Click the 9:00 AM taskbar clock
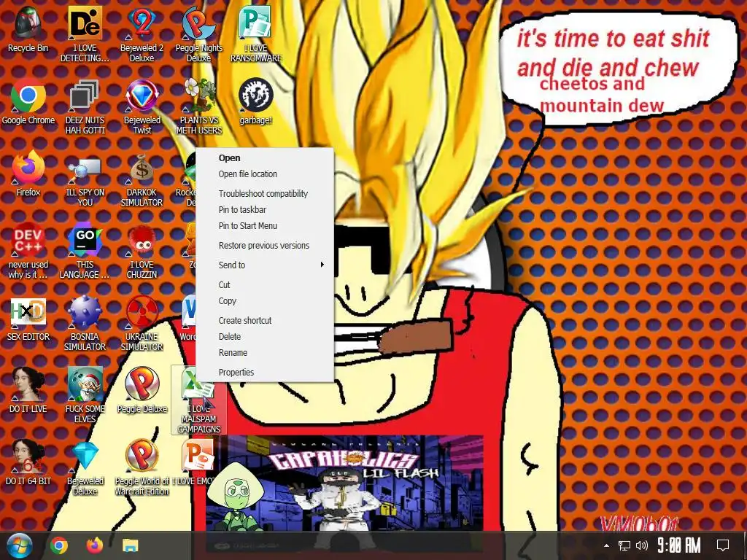The height and width of the screenshot is (560, 747). point(679,545)
